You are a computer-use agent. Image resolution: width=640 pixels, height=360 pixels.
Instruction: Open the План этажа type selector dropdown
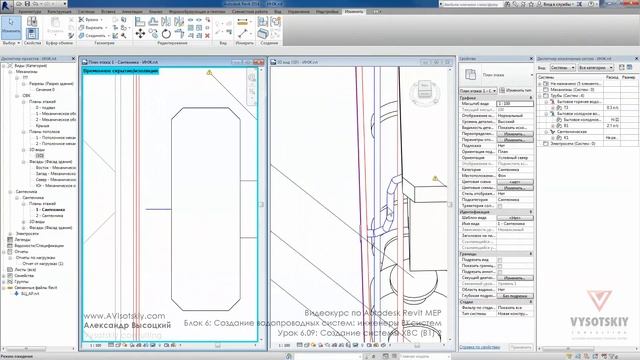click(478, 90)
